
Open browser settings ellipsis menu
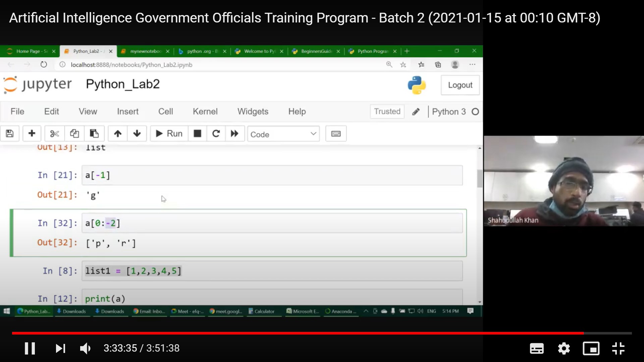[472, 64]
